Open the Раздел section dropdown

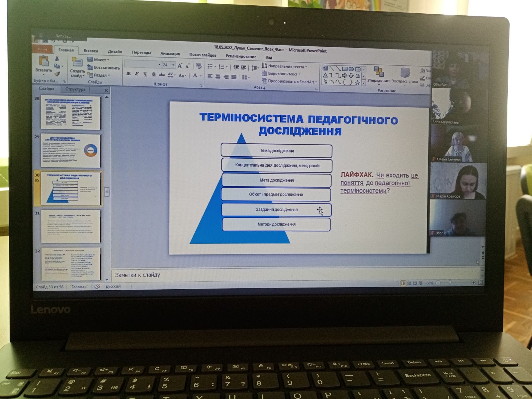coord(98,75)
